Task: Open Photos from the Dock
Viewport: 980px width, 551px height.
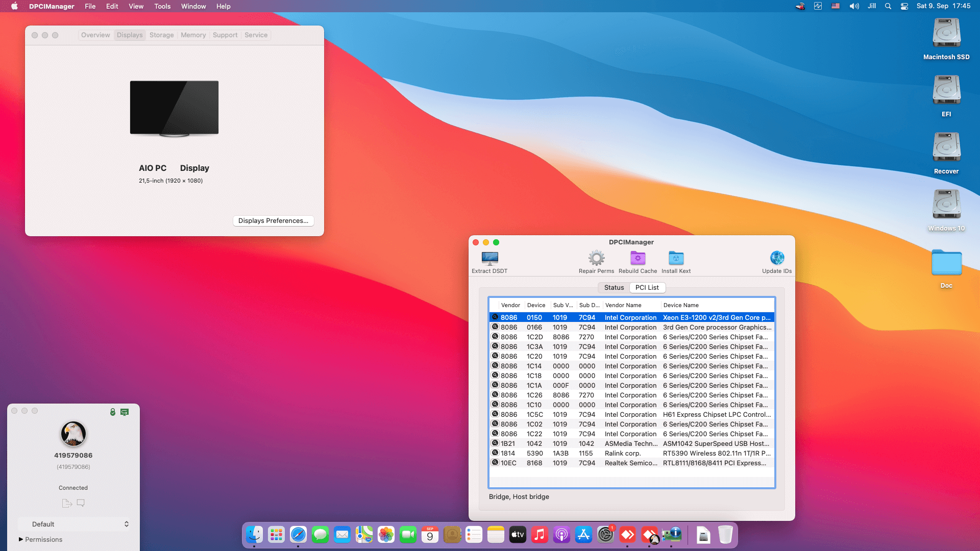Action: coord(386,535)
